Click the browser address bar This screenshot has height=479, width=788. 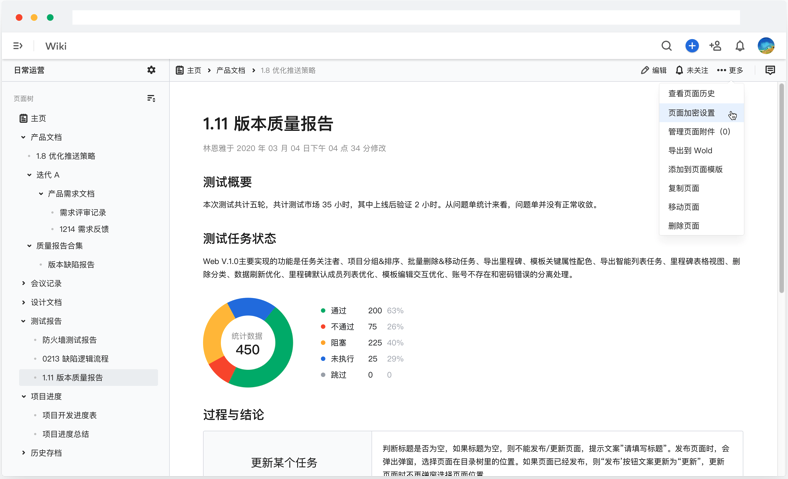406,17
